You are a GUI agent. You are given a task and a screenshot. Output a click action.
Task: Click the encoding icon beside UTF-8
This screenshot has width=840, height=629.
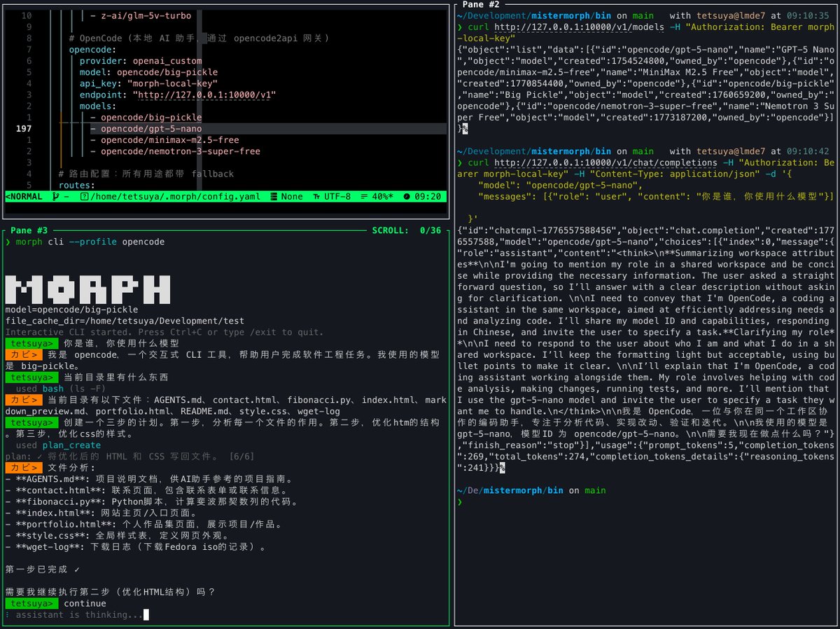tap(316, 197)
